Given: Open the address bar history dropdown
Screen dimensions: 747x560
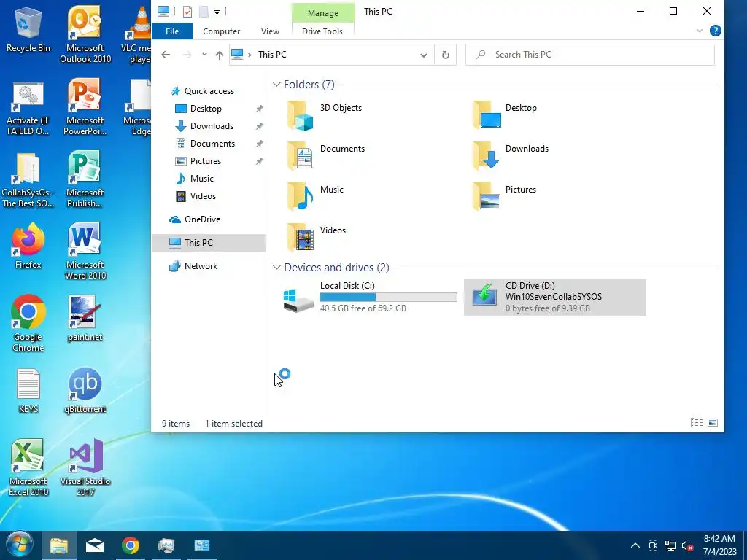Looking at the screenshot, I should click(424, 55).
